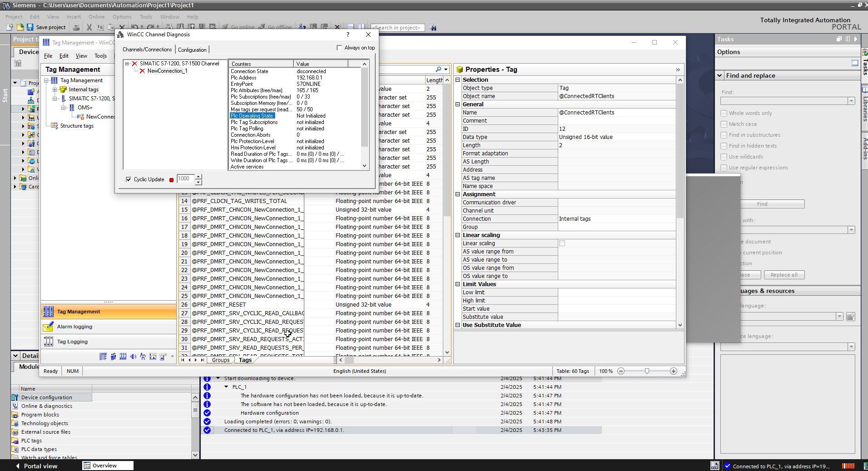Image resolution: width=868 pixels, height=471 pixels.
Task: Click the Replace all button
Action: pyautogui.click(x=784, y=275)
